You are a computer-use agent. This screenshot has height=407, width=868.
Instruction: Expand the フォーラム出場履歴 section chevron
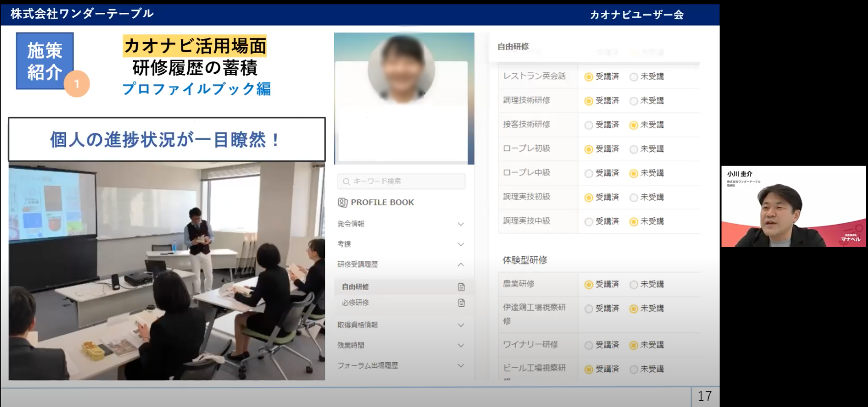tap(461, 365)
